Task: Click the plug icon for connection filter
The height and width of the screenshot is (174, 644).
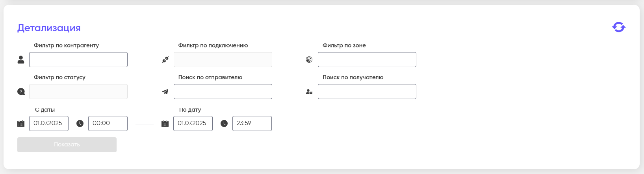Action: [x=165, y=60]
